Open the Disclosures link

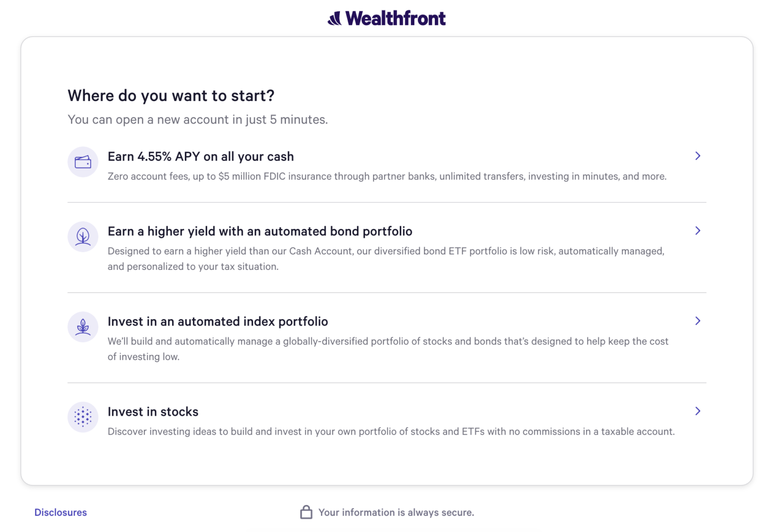click(60, 512)
